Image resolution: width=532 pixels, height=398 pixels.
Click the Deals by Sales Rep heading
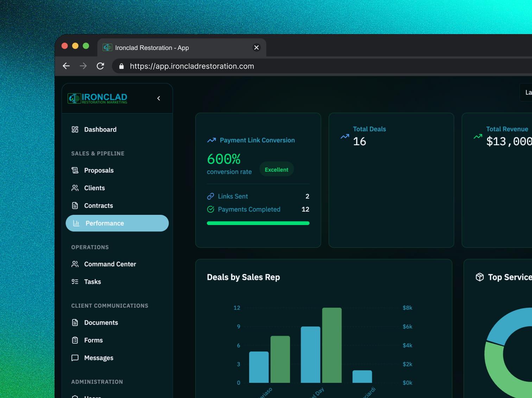[x=243, y=277]
